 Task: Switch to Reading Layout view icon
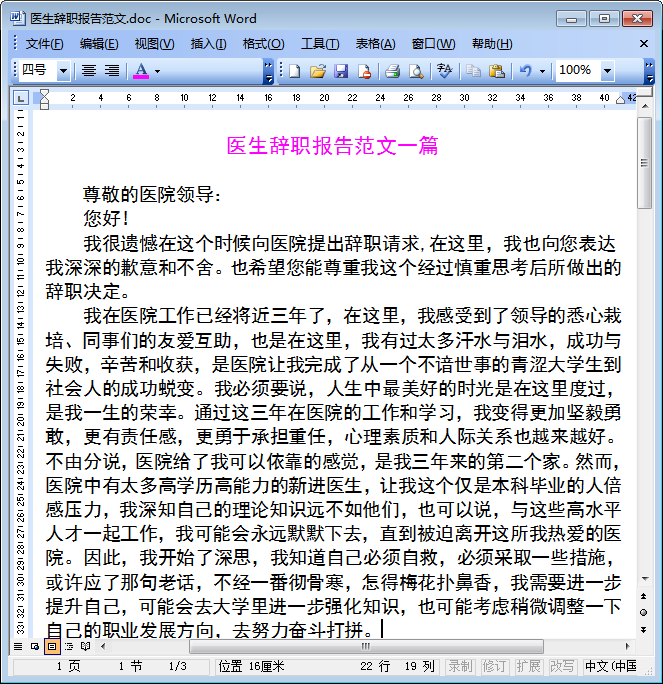pyautogui.click(x=86, y=646)
